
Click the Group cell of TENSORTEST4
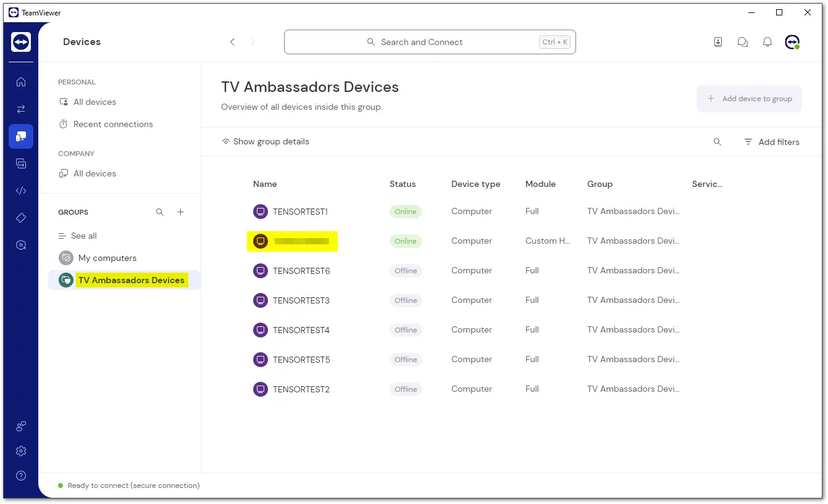[x=634, y=330]
